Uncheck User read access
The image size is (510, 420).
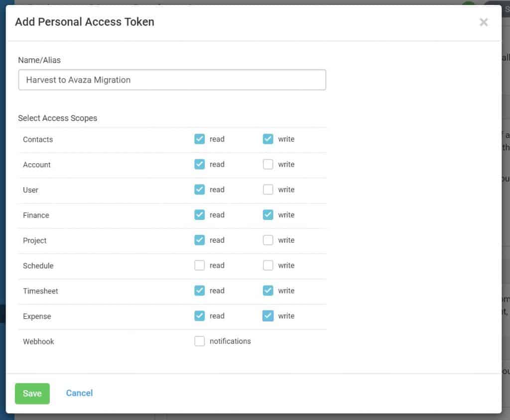tap(199, 190)
